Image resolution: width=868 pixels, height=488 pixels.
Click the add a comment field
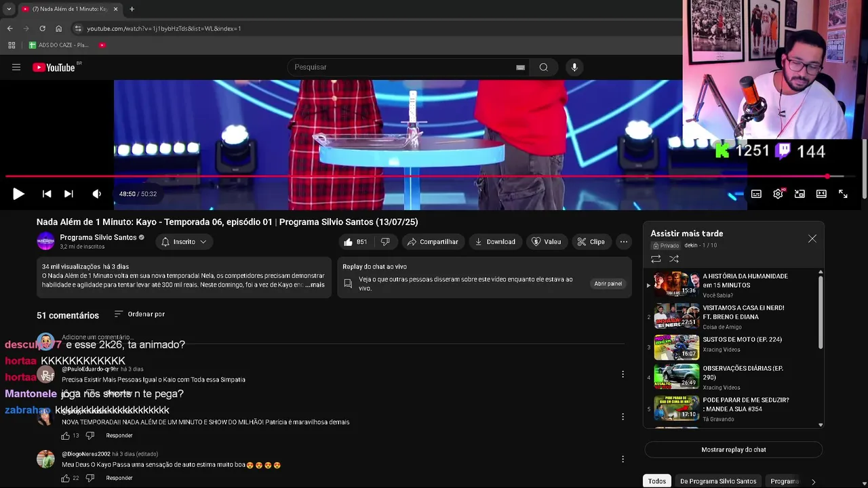pos(342,338)
